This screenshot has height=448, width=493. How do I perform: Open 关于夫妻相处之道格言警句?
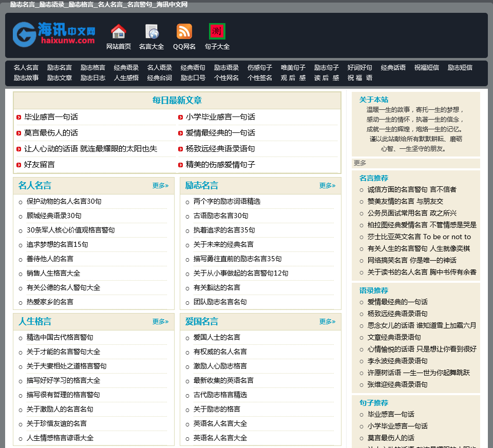pos(67,366)
